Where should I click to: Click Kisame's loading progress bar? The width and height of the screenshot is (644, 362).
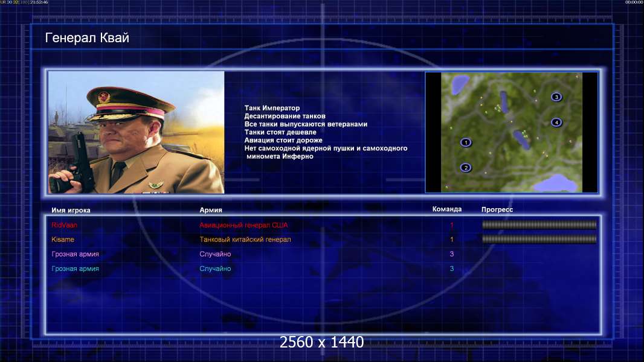point(539,239)
